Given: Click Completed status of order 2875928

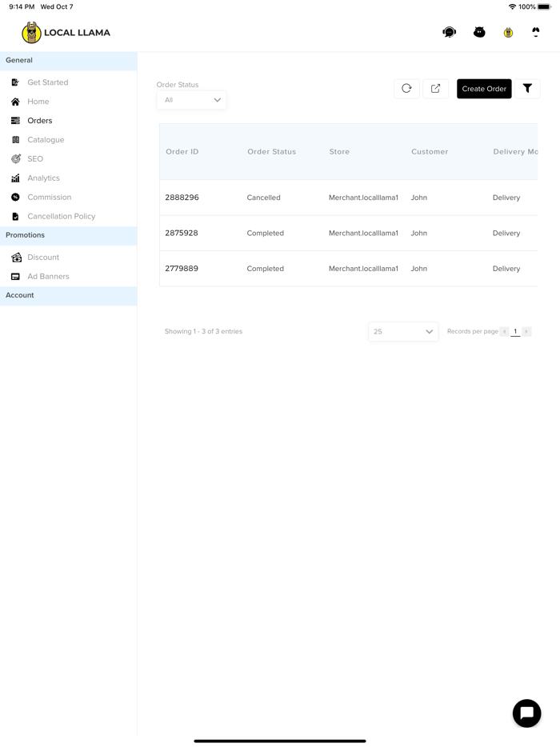Looking at the screenshot, I should click(265, 233).
